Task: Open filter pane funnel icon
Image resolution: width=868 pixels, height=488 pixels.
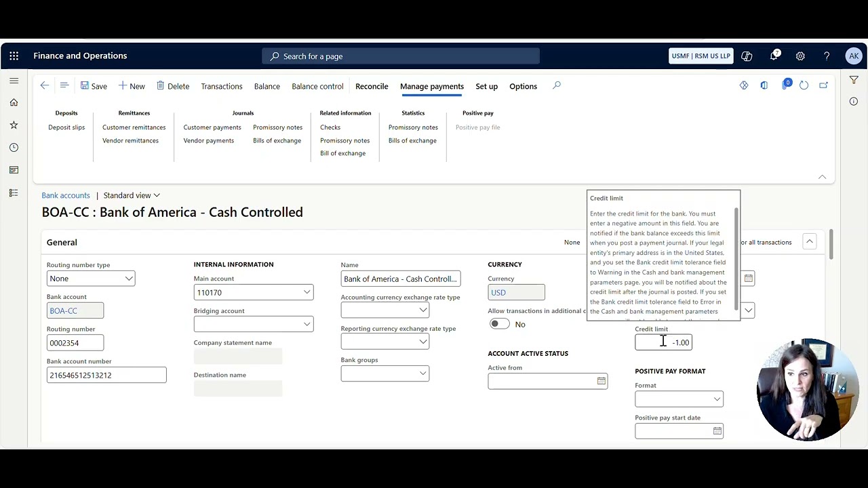Action: (854, 80)
